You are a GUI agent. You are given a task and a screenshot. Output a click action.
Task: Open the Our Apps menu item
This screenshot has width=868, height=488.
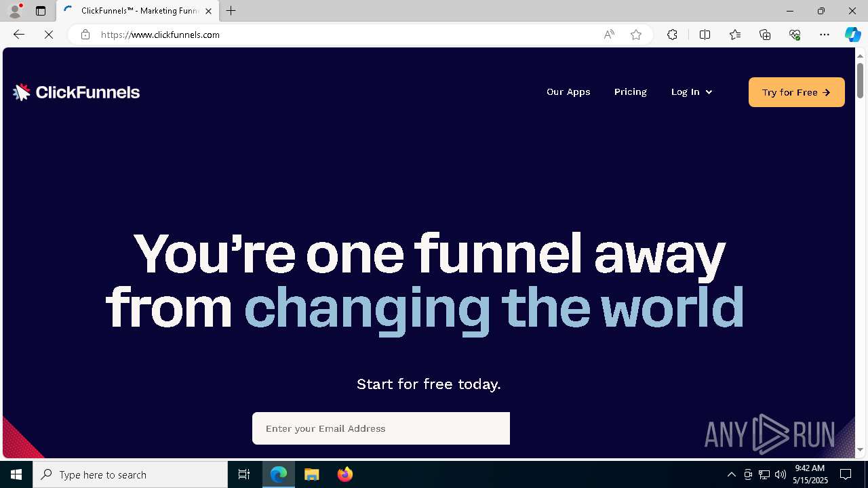pos(568,92)
